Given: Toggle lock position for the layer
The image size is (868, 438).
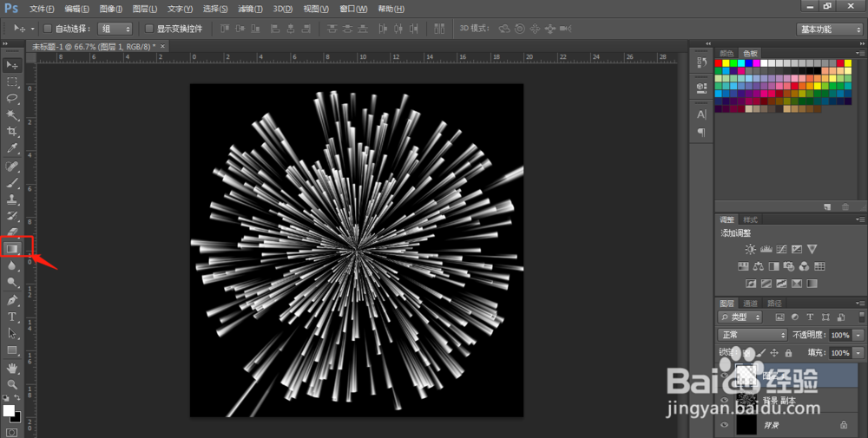Looking at the screenshot, I should pos(774,352).
